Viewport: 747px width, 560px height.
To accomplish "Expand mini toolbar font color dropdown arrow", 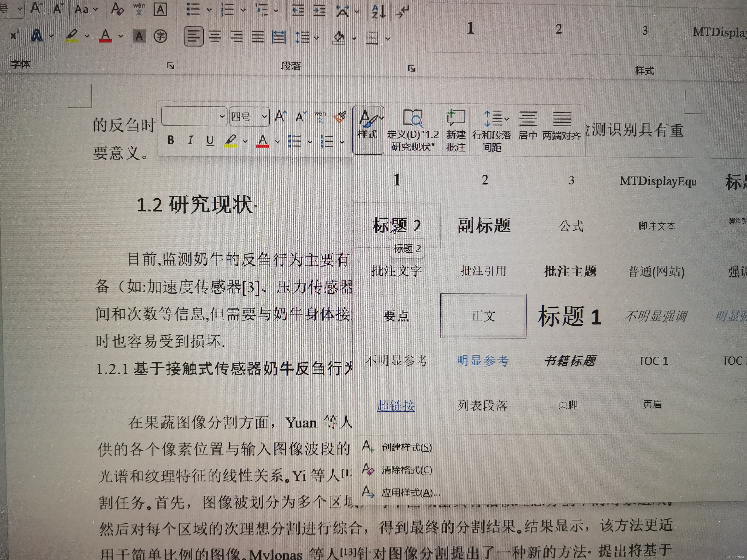I will click(278, 141).
